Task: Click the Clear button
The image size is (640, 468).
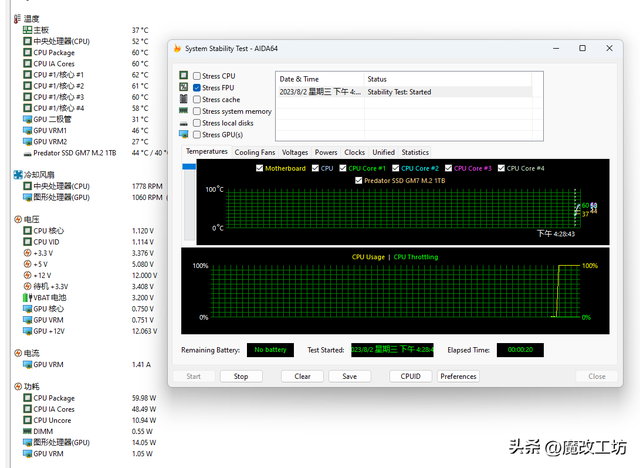Action: click(302, 376)
